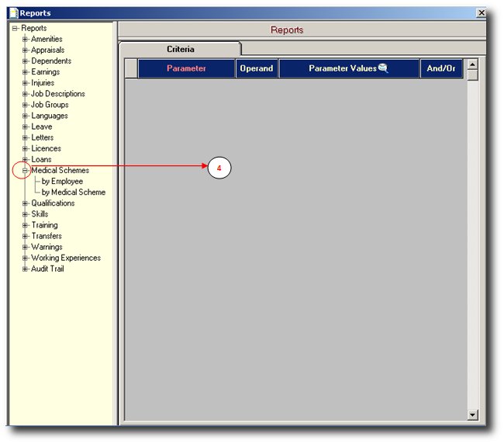Click the Reports window title icon
The width and height of the screenshot is (504, 444).
coord(13,13)
